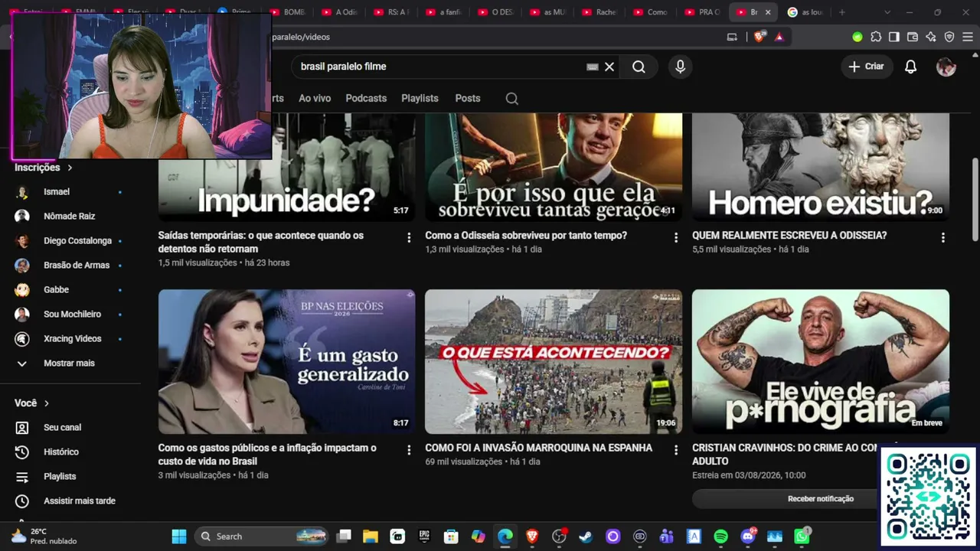Open the 'Impunidade?' video thumbnail
Screen dimensions: 980x551
click(286, 167)
